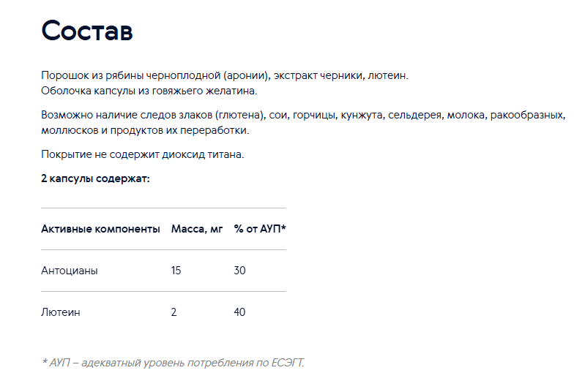Click the "Состав" heading

[x=86, y=31]
